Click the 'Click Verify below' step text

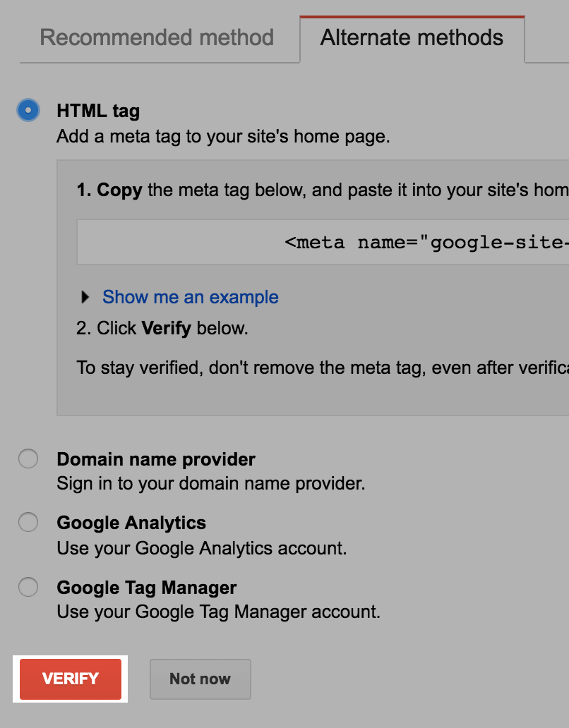(162, 328)
